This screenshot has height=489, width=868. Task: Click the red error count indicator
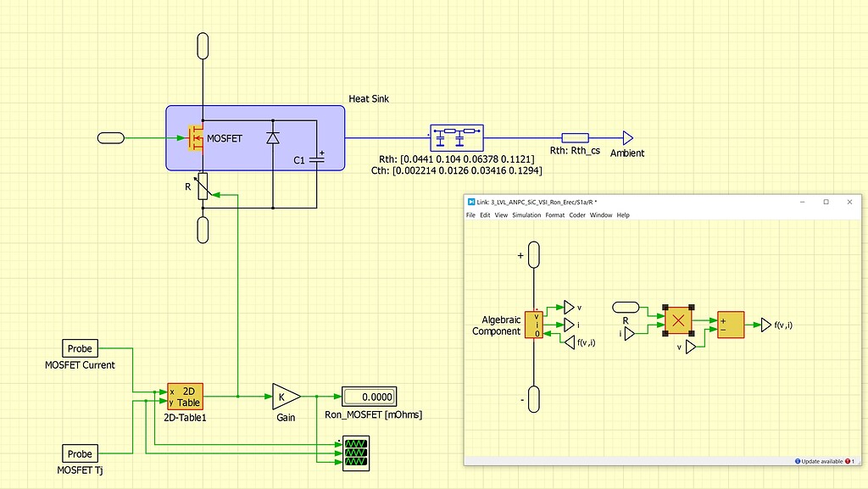pos(846,461)
